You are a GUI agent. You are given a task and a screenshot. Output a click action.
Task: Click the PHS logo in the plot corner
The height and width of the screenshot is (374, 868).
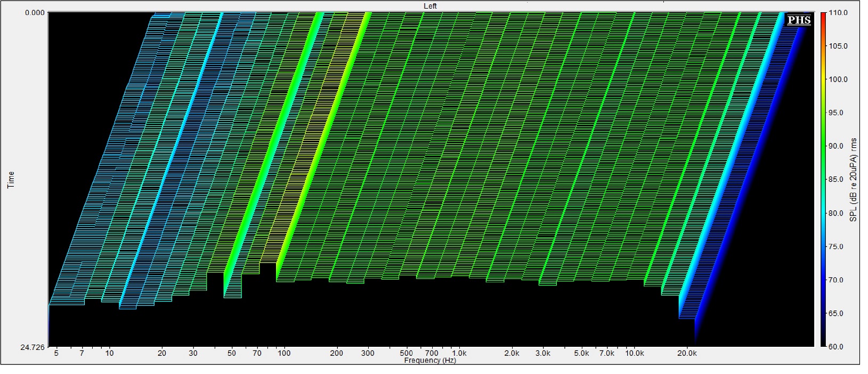(799, 20)
